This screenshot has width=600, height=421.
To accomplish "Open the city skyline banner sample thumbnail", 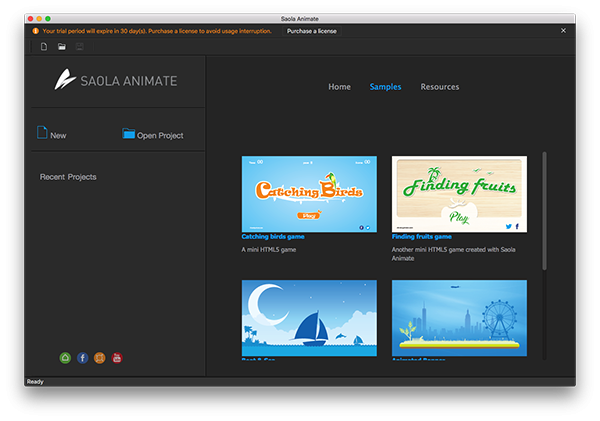I will tap(459, 318).
